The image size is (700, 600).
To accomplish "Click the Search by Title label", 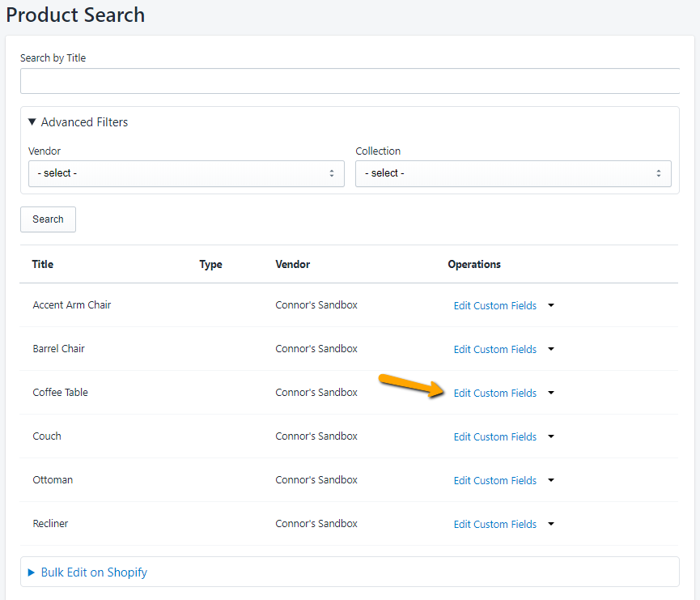I will coord(53,58).
